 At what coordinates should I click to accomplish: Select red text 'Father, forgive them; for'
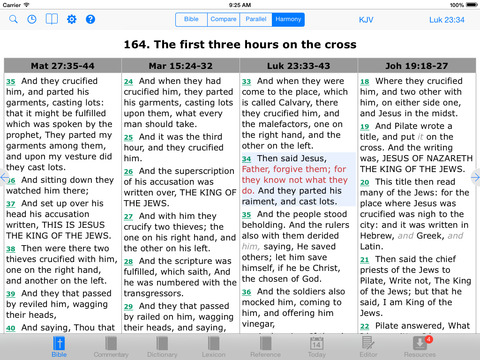coord(294,169)
